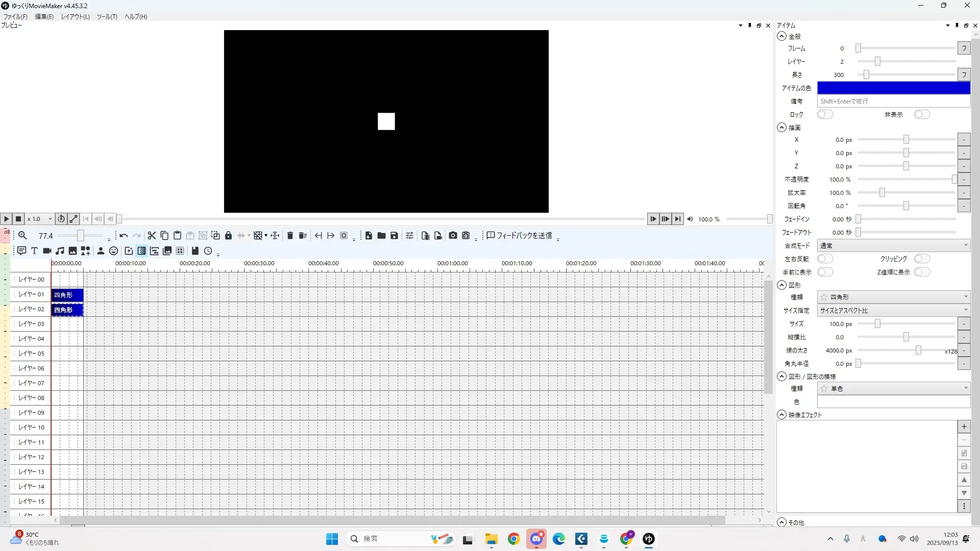
Task: Open the ツール(T) menu
Action: [107, 16]
